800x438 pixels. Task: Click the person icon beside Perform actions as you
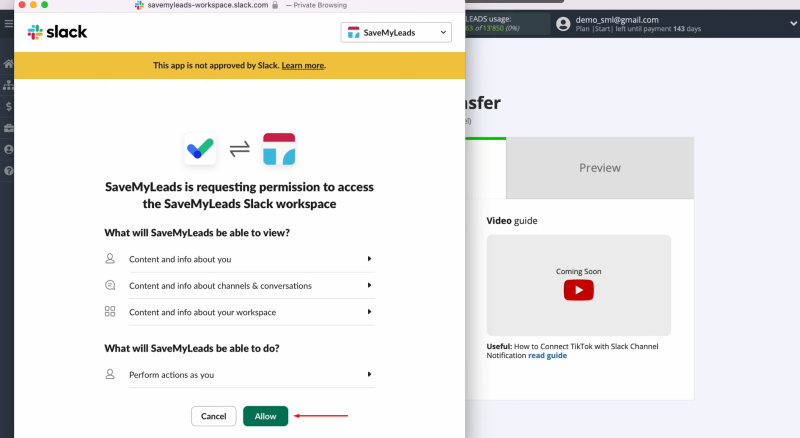click(110, 374)
